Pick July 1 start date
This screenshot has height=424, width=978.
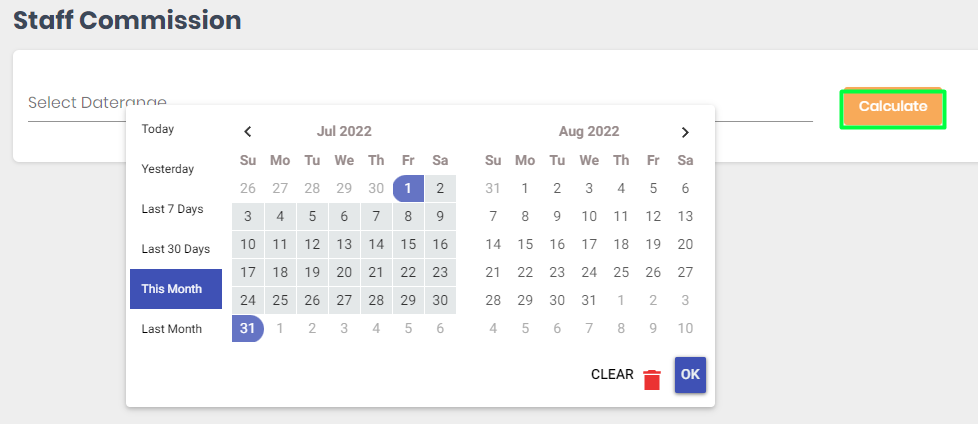coord(408,188)
